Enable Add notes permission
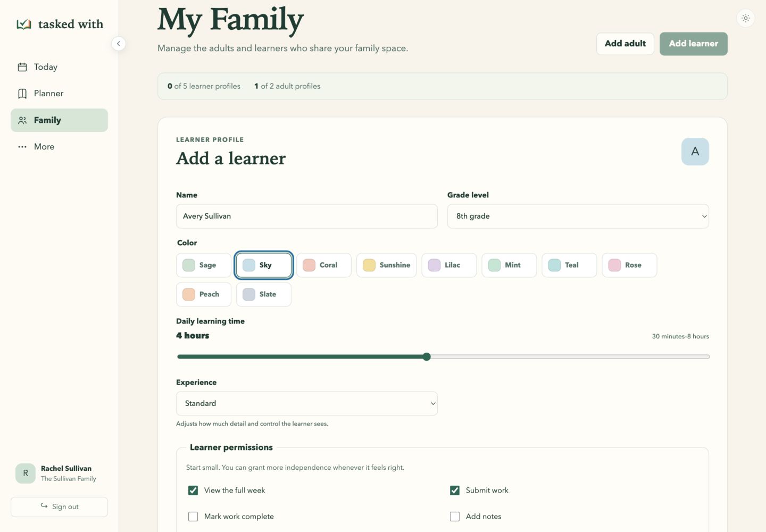 455,517
